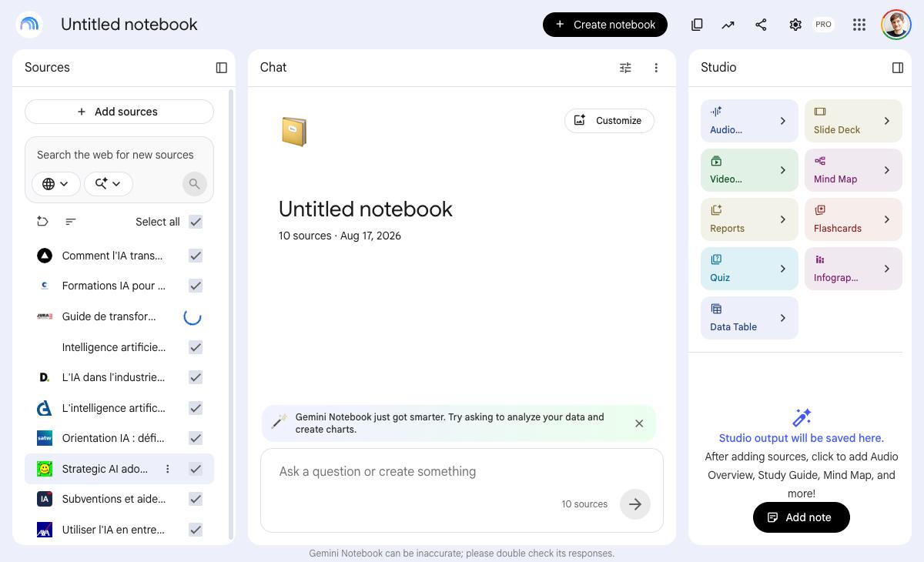
Task: Open the Chat more options menu
Action: [x=656, y=68]
